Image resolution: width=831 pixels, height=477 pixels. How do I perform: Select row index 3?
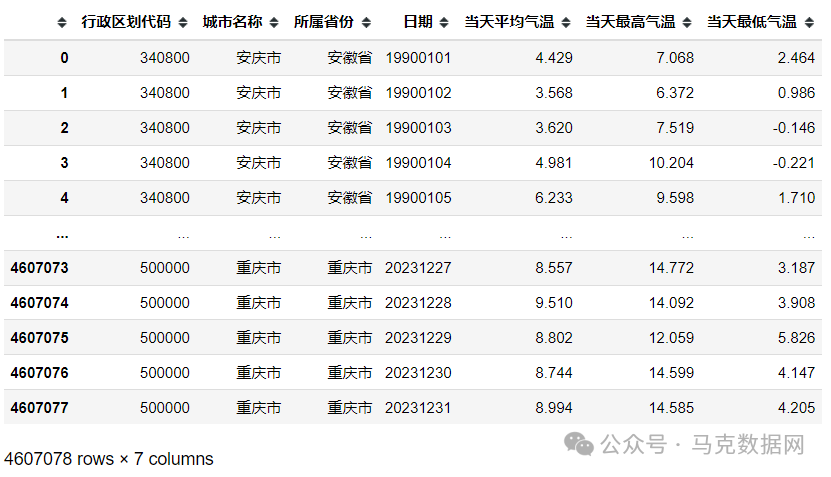tap(64, 163)
